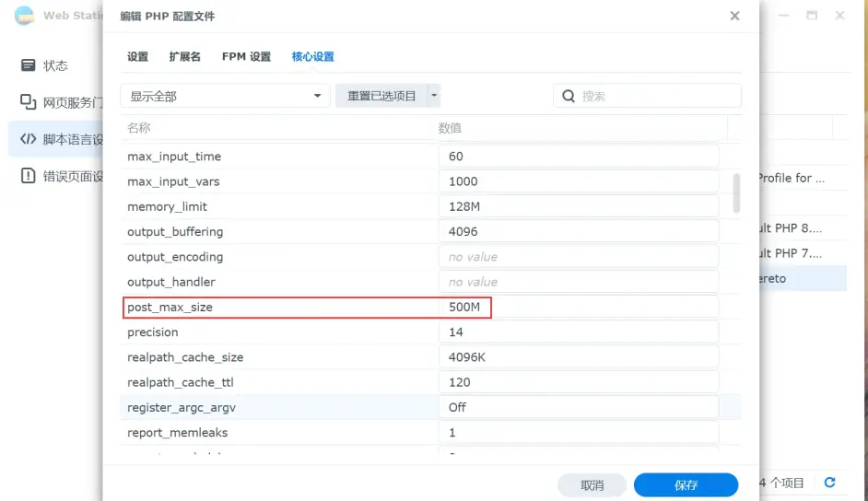Image resolution: width=868 pixels, height=501 pixels.
Task: Open the 显示全部 filter dropdown
Action: (226, 96)
